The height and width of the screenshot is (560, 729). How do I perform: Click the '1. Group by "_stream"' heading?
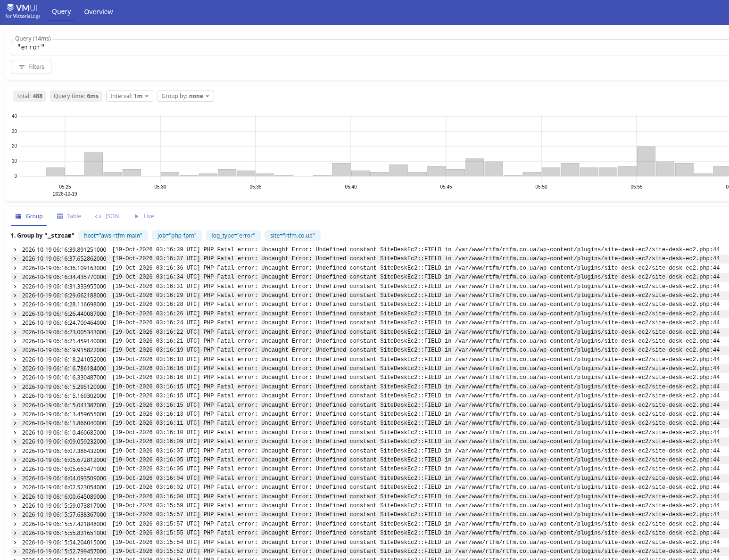click(42, 236)
